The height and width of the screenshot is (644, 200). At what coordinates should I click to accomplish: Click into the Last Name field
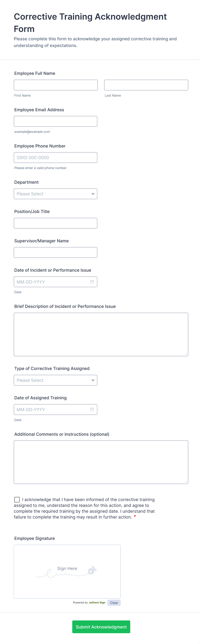coord(146,85)
